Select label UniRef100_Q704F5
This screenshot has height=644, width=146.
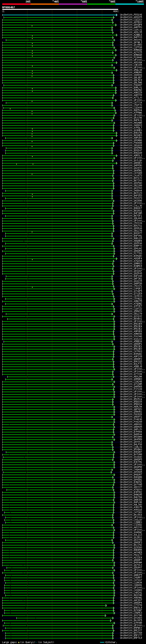click(131, 291)
